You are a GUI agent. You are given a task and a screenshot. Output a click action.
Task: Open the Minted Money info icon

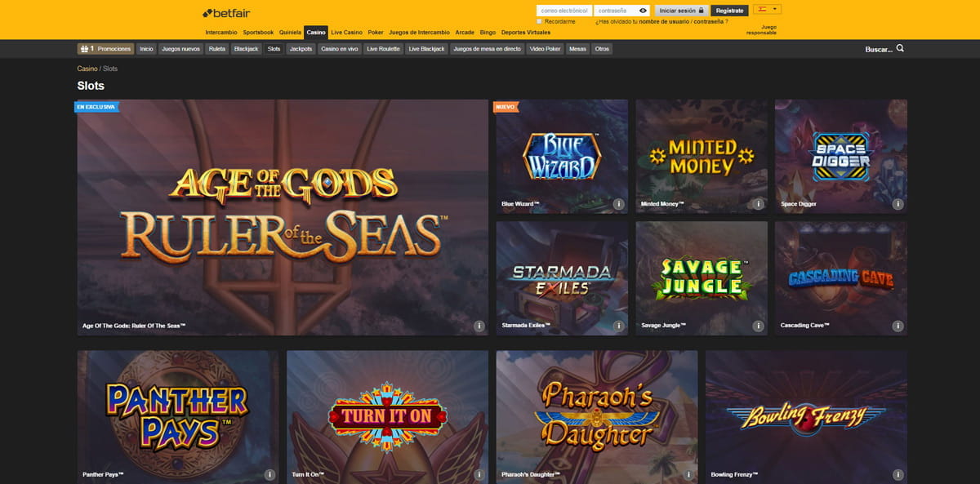click(x=758, y=204)
